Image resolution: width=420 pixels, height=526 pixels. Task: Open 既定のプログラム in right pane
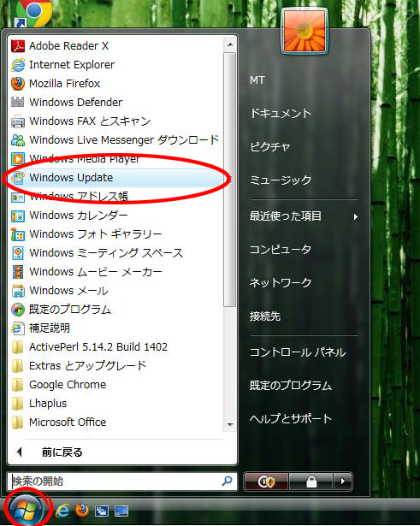click(291, 386)
